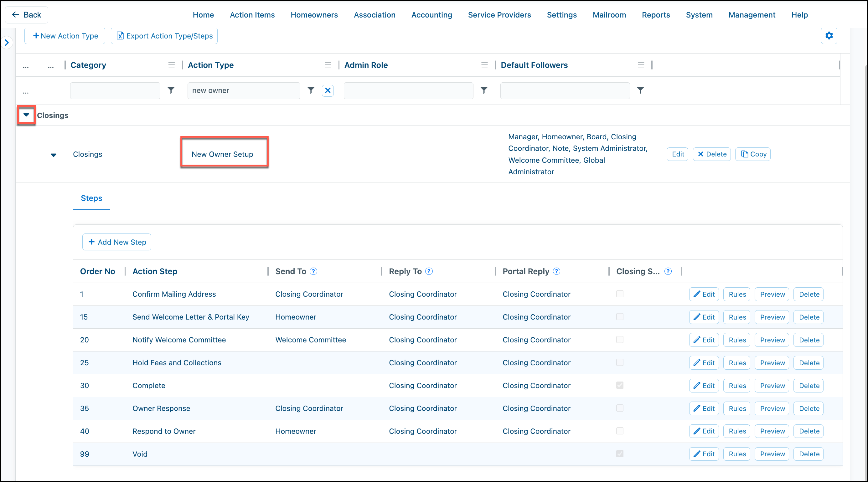Toggle Closing Step checkbox for Confirm Mailing Address
Viewport: 868px width, 482px height.
619,294
